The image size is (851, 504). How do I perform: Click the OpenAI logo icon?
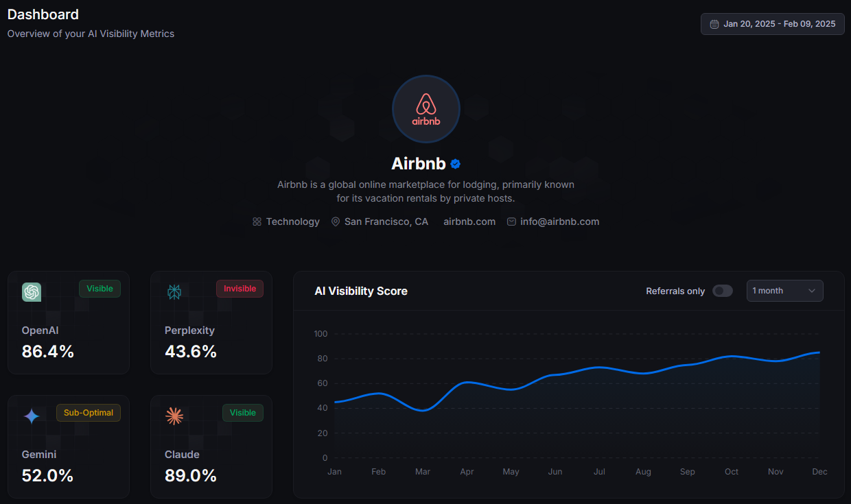point(32,292)
